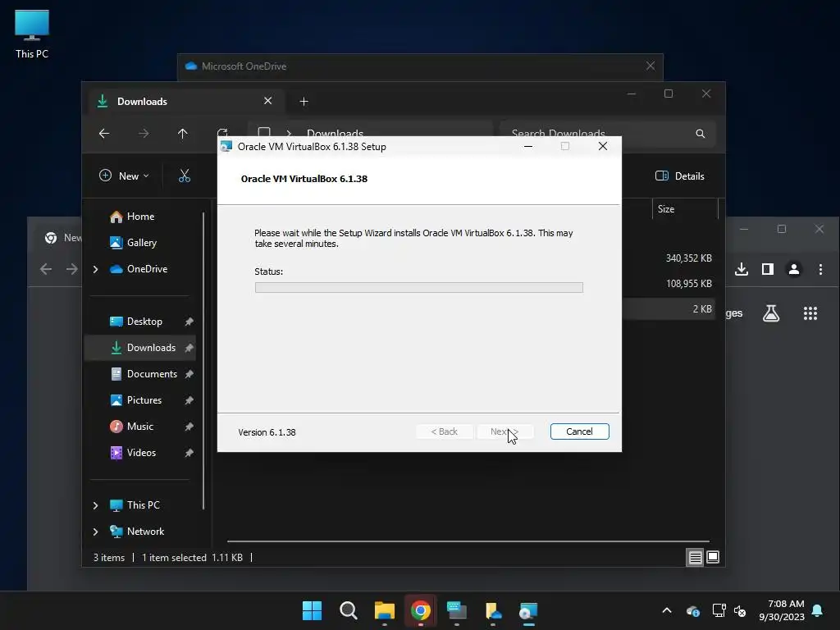The image size is (840, 630).
Task: Click the VirtualBox setup title bar icon
Action: 226,146
